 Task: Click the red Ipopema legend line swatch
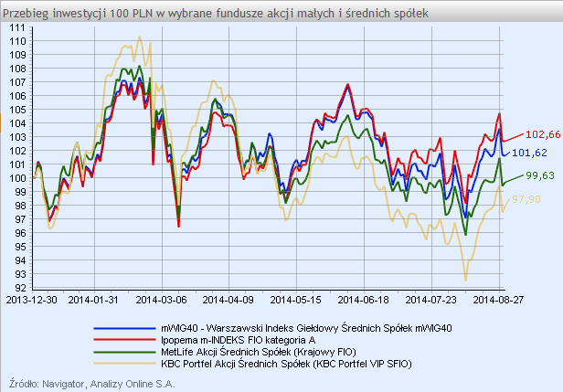coord(125,340)
